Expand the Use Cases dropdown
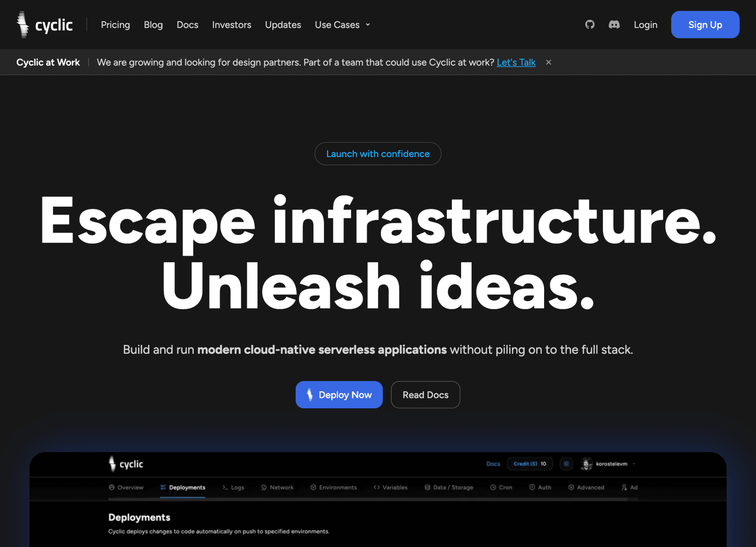The width and height of the screenshot is (756, 547). [x=342, y=25]
